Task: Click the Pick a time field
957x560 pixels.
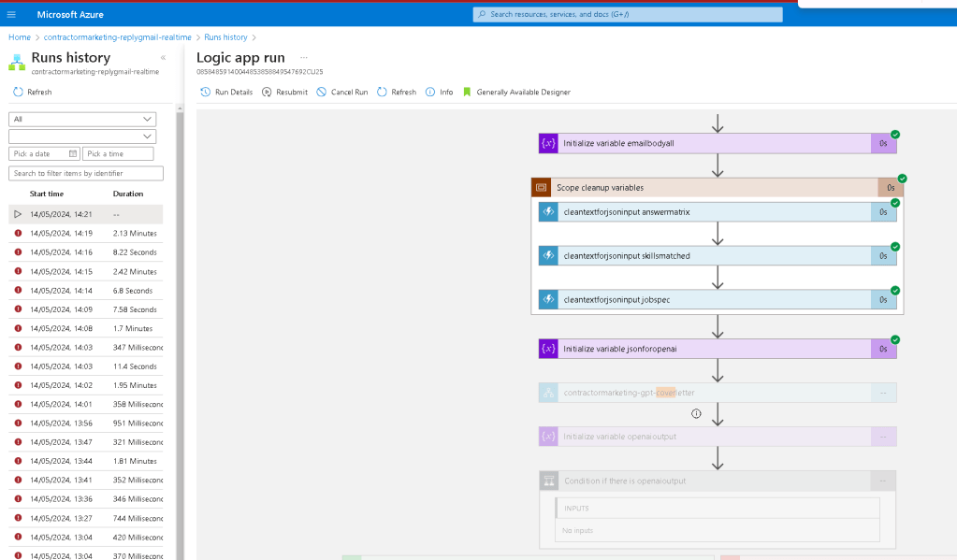Action: tap(118, 153)
